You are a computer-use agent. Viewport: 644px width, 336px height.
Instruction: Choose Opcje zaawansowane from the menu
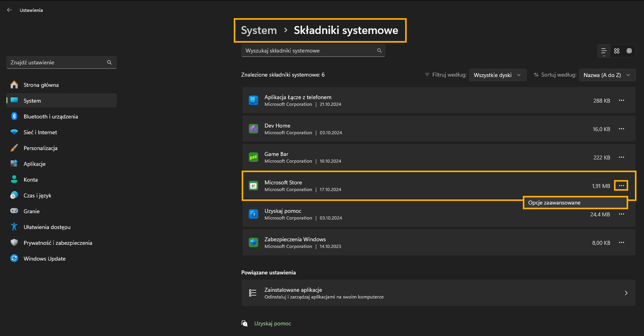575,203
